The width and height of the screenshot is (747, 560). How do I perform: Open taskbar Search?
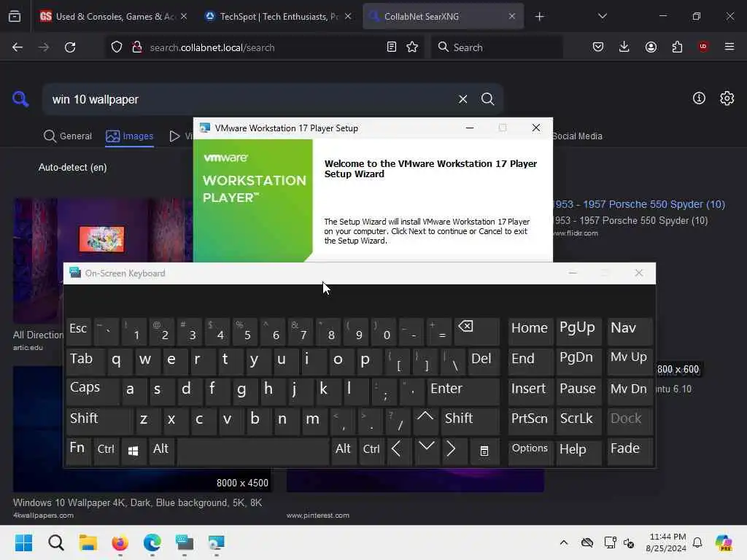click(55, 542)
